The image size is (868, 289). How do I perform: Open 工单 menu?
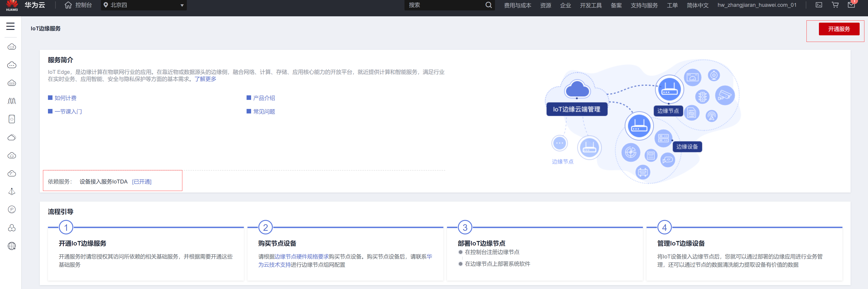click(672, 5)
